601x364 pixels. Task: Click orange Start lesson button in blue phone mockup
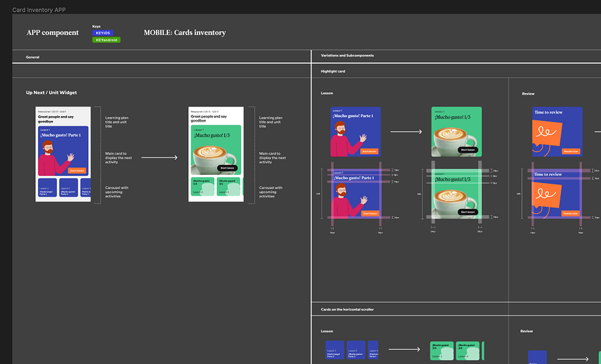pos(77,170)
